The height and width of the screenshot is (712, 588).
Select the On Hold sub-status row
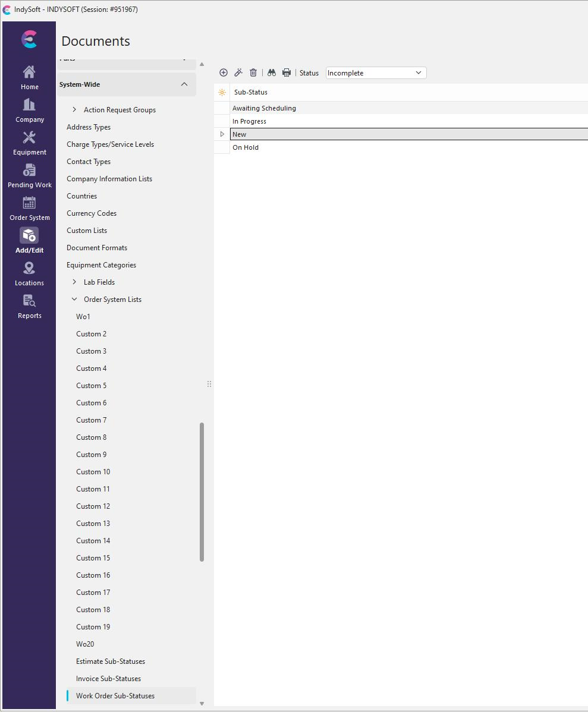tap(246, 147)
